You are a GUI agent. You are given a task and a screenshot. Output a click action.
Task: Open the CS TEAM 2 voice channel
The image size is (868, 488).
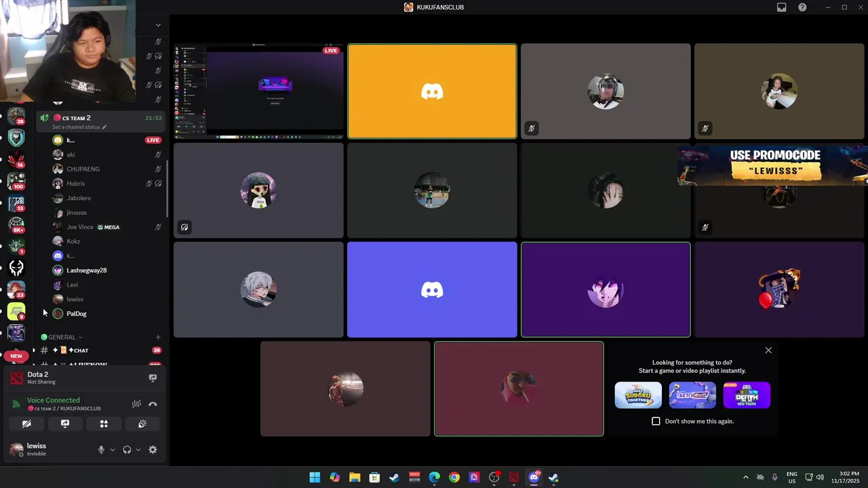point(100,118)
